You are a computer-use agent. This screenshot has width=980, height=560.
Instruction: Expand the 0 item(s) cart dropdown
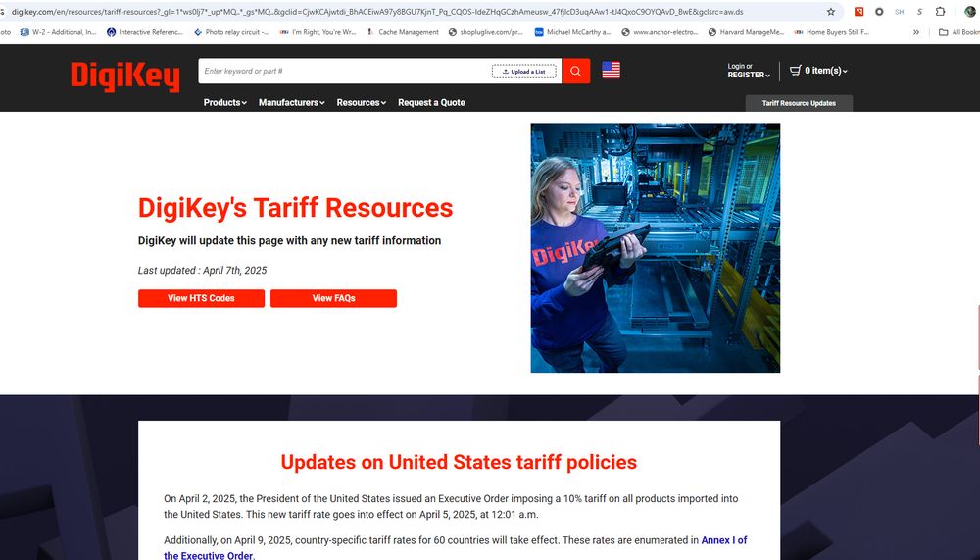tap(825, 71)
